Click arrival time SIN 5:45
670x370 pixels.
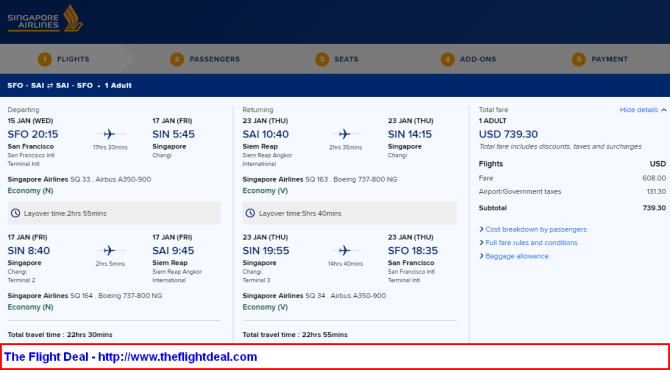click(173, 134)
